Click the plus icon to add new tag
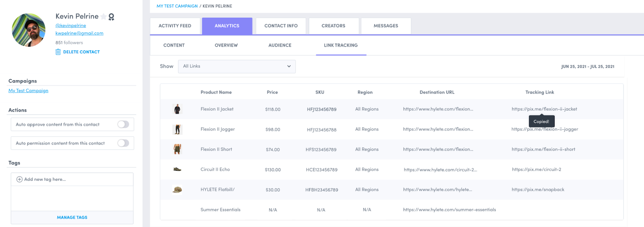The image size is (644, 227). pyautogui.click(x=19, y=179)
